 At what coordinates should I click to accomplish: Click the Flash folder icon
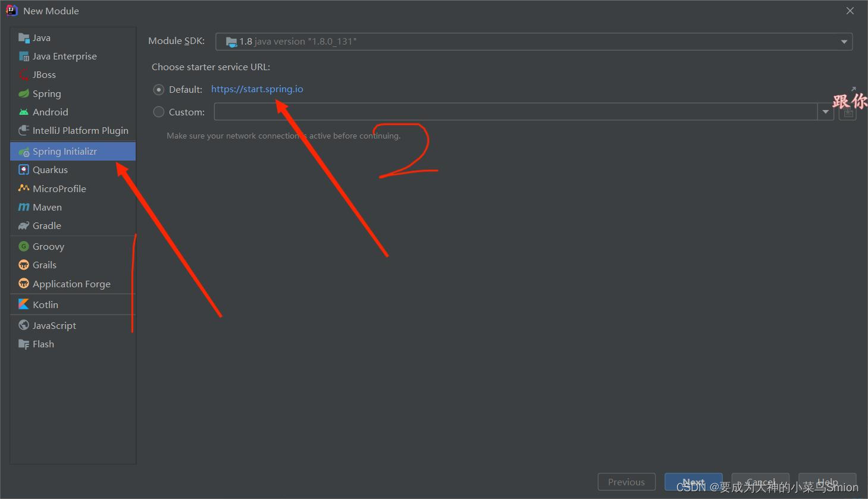pyautogui.click(x=24, y=344)
